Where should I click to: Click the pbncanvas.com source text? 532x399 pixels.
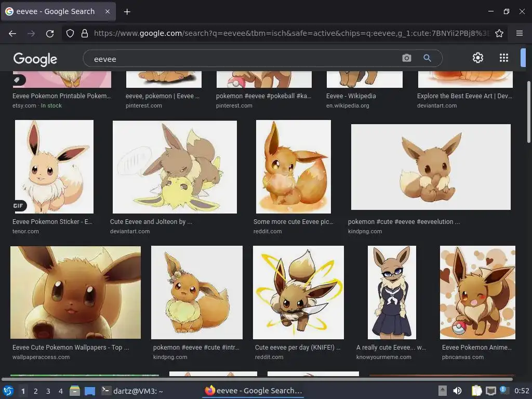pos(463,357)
